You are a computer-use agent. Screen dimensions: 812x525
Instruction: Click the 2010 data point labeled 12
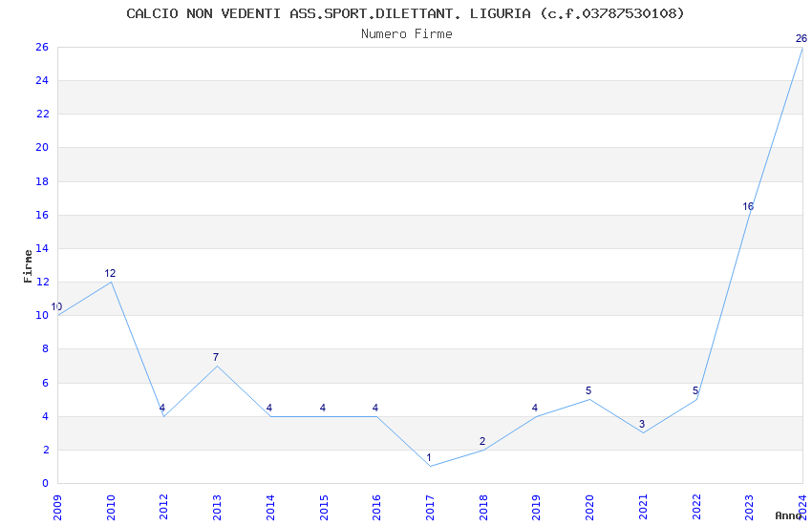pos(111,282)
